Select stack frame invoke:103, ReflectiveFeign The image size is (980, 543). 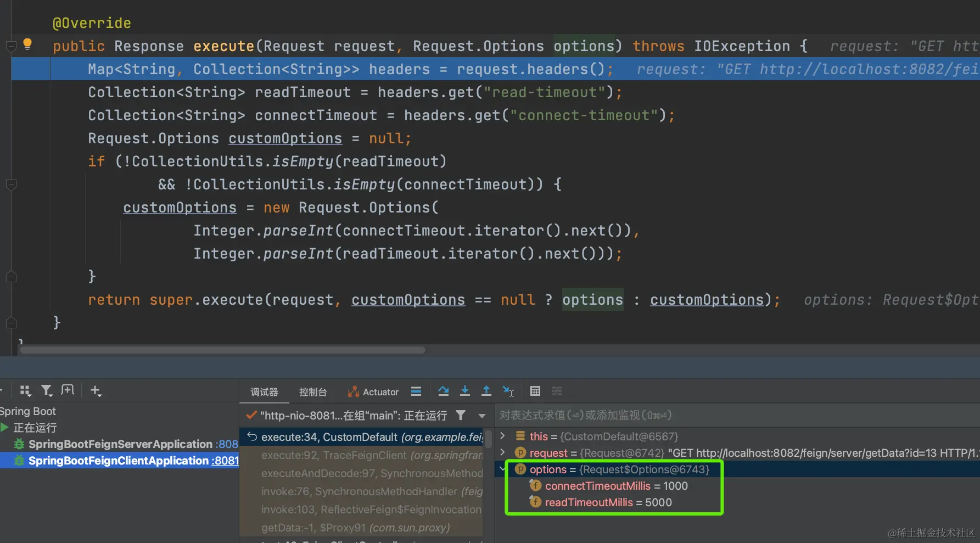[x=362, y=510]
